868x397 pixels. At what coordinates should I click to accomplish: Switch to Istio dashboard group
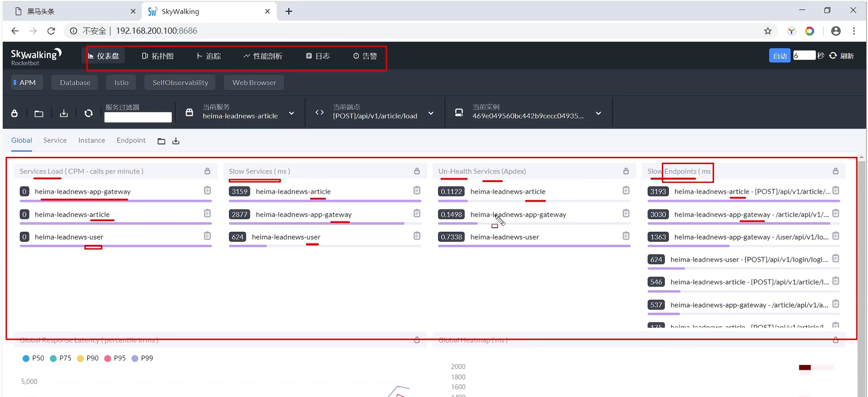(121, 82)
